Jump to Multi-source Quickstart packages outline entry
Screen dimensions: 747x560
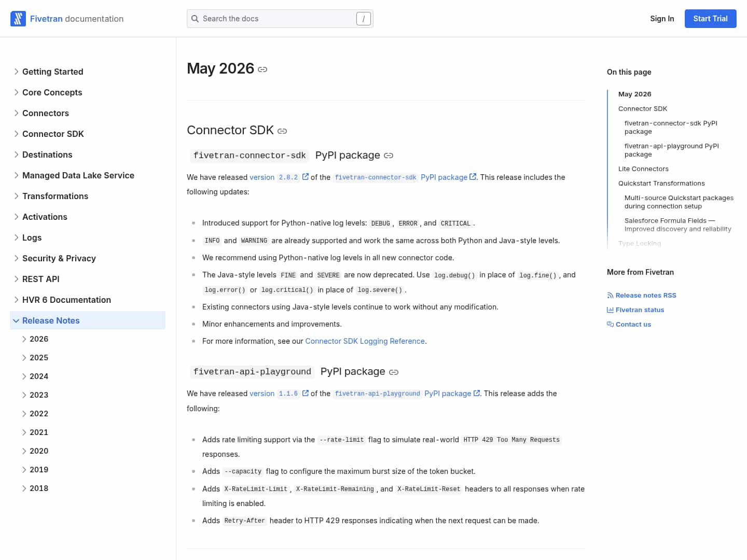[679, 202]
